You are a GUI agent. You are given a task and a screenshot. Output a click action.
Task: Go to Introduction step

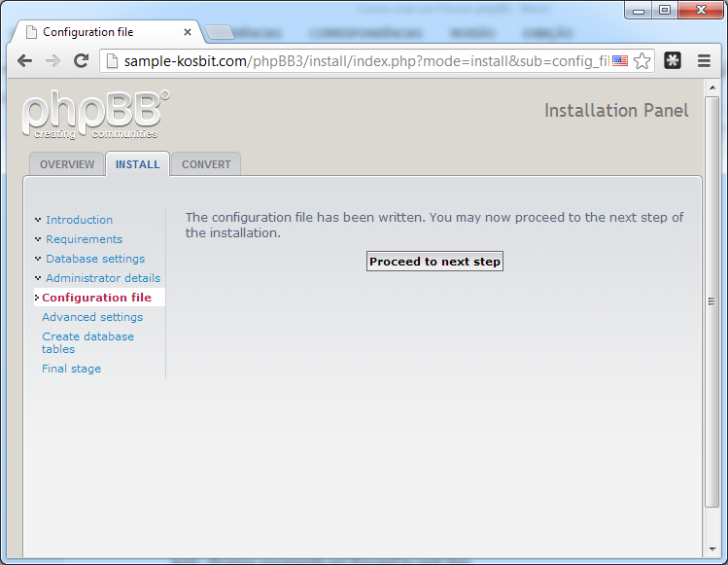point(79,220)
